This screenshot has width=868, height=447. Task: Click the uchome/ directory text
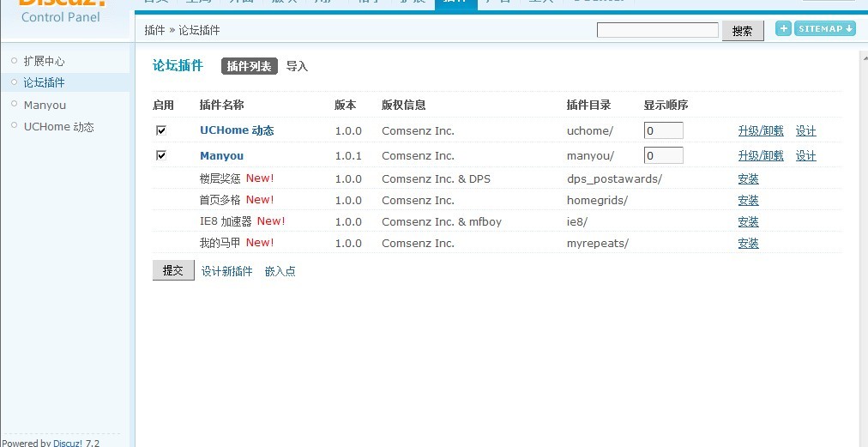pyautogui.click(x=590, y=131)
